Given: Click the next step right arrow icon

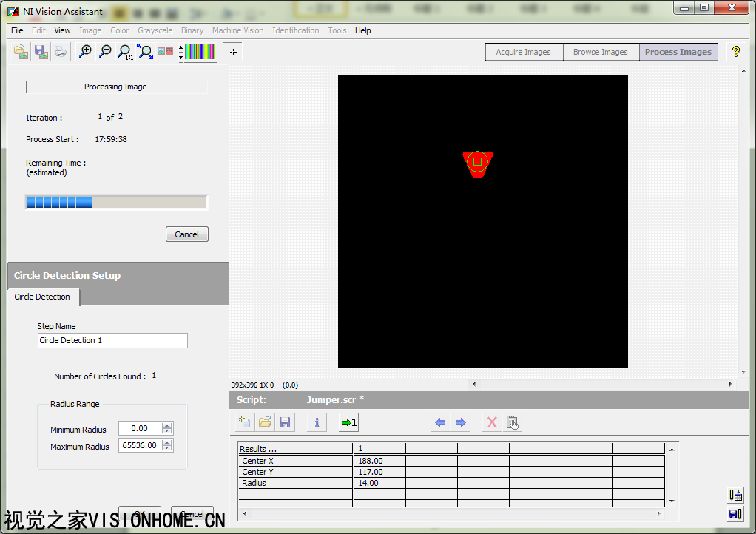Looking at the screenshot, I should click(460, 423).
